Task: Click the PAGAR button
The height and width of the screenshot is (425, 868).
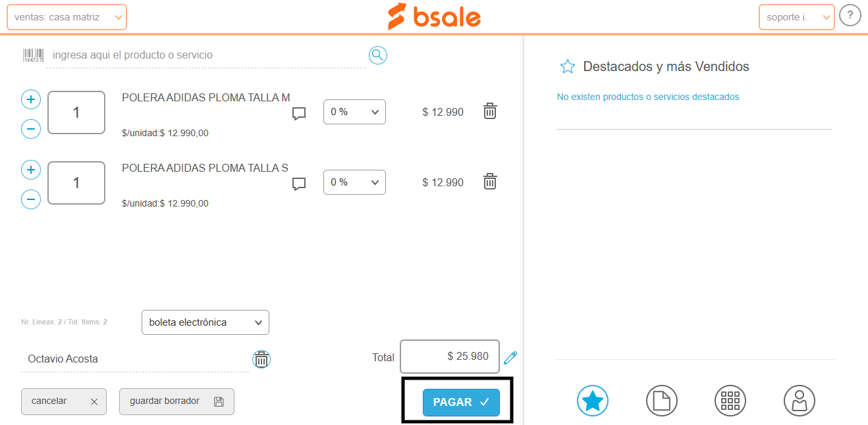Action: tap(461, 402)
